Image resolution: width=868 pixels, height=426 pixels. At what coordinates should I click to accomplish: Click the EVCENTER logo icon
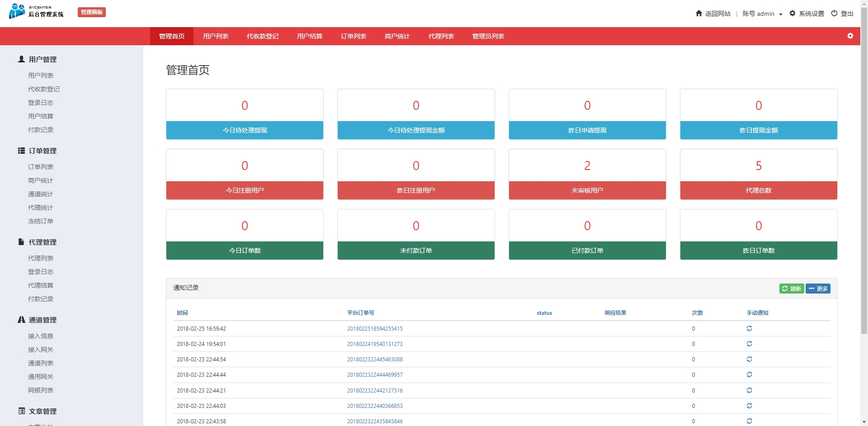(17, 11)
